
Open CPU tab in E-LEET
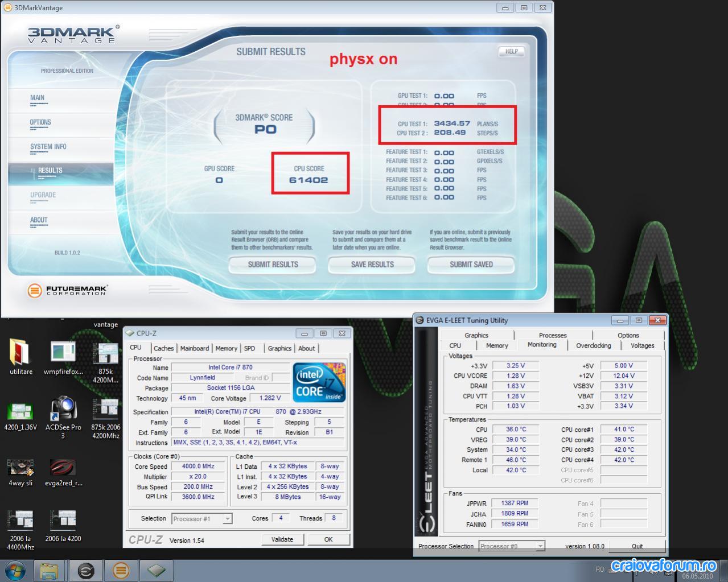click(x=455, y=346)
